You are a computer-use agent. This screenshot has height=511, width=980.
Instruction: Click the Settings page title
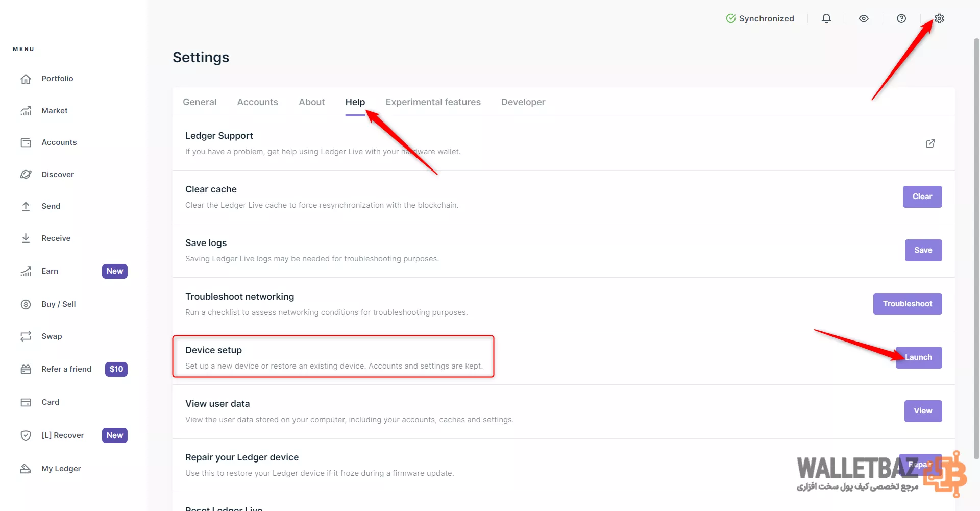click(x=201, y=57)
